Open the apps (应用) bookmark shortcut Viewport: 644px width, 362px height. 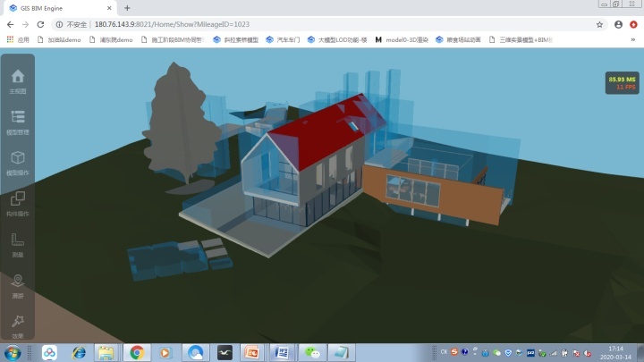18,40
